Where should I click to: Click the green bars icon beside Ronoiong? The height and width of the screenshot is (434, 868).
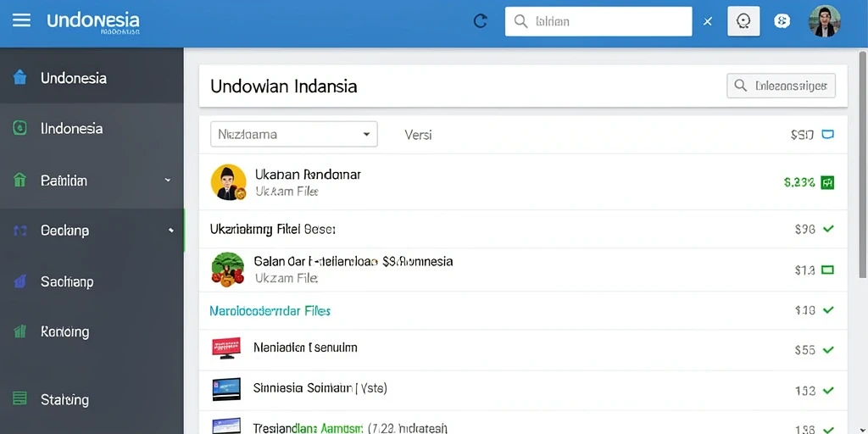click(x=20, y=331)
